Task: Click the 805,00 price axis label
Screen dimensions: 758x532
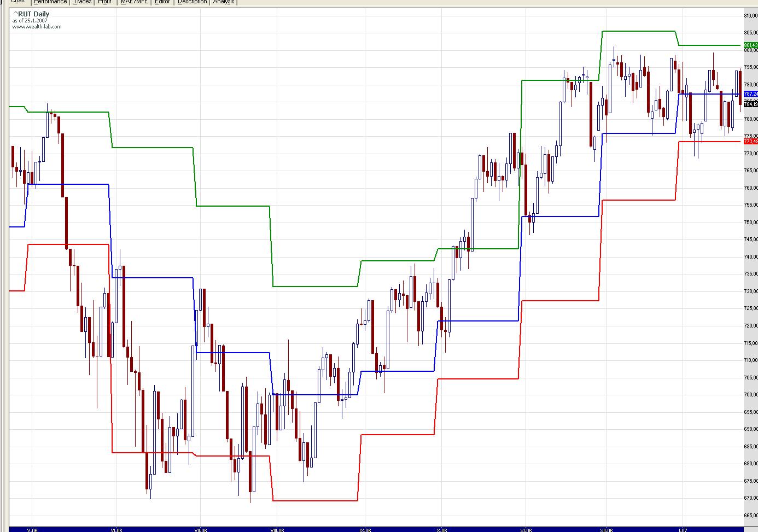Action: [x=751, y=33]
